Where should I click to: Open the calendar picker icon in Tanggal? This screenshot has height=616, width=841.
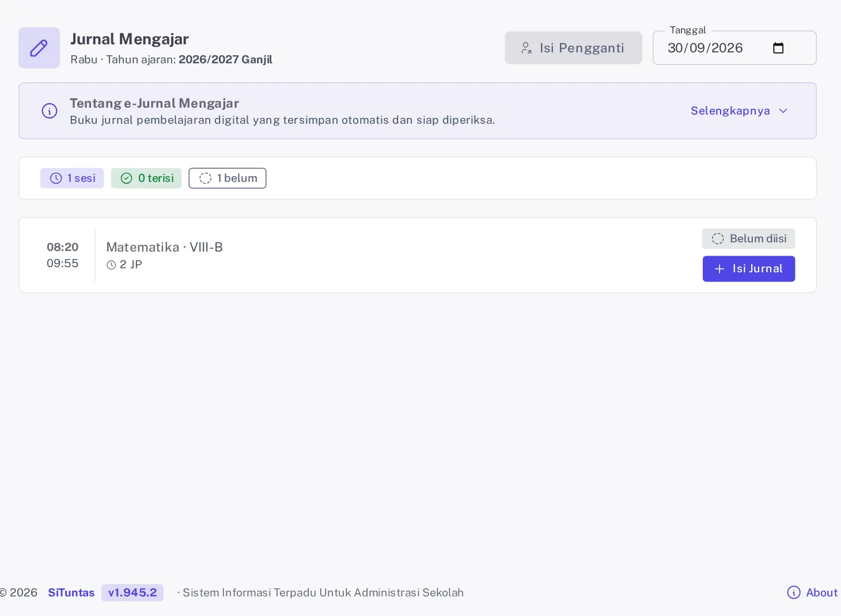pos(778,48)
